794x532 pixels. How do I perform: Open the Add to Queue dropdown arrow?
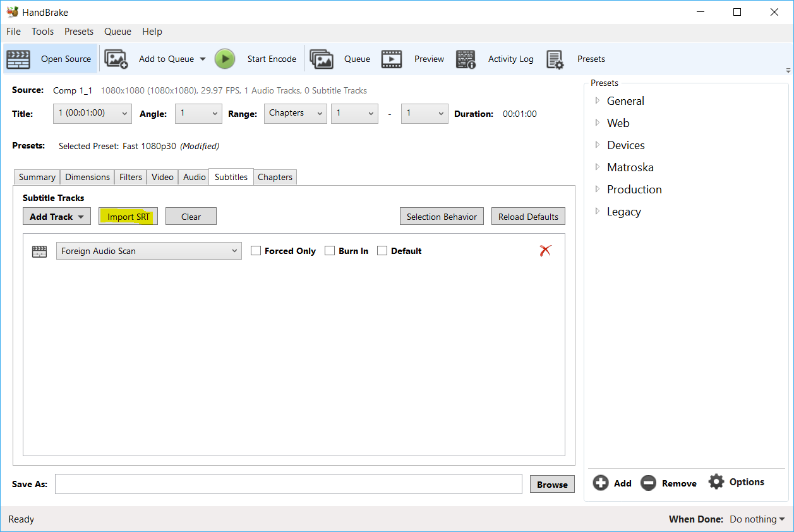click(203, 59)
